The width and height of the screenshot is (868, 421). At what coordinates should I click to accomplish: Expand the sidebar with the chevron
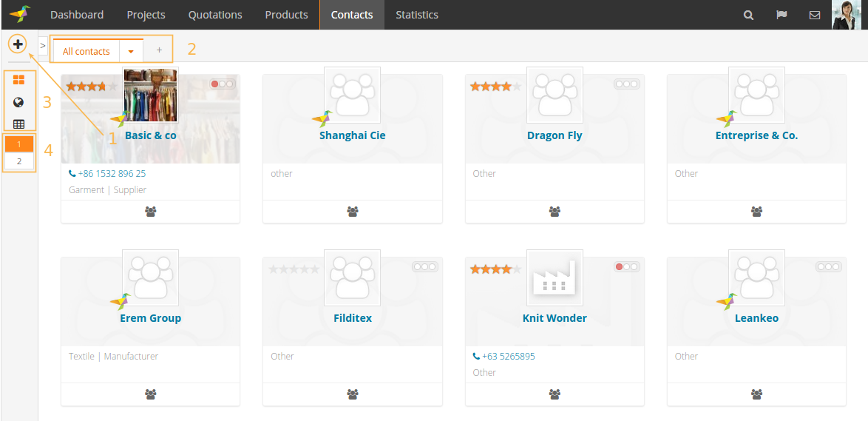tap(43, 46)
